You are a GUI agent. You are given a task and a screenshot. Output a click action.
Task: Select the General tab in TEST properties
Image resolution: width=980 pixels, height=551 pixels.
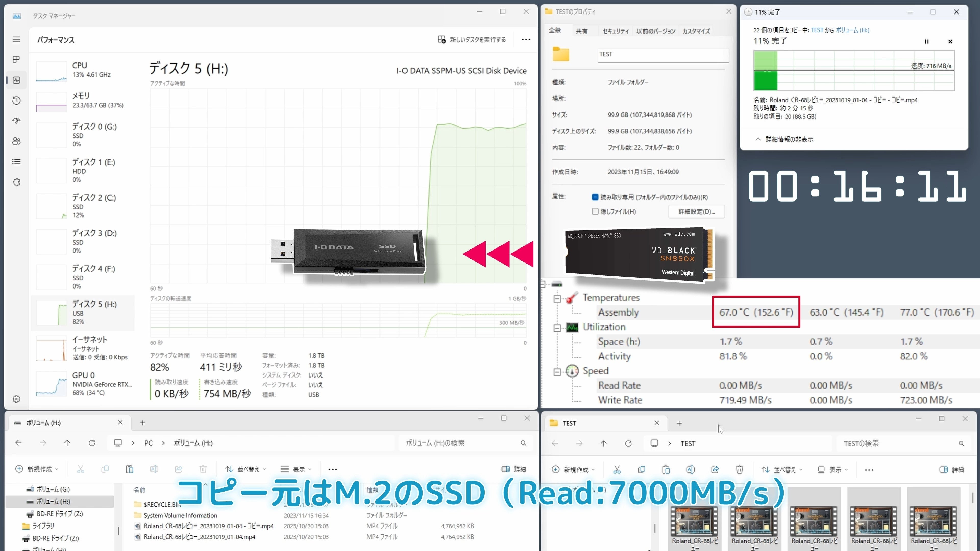(x=555, y=30)
